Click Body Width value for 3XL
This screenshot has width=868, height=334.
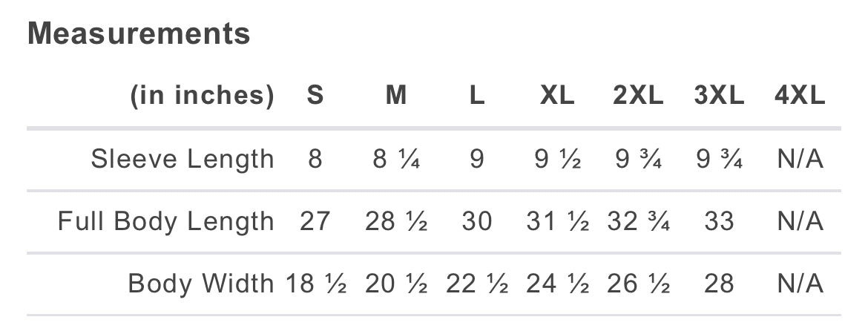coord(719,284)
